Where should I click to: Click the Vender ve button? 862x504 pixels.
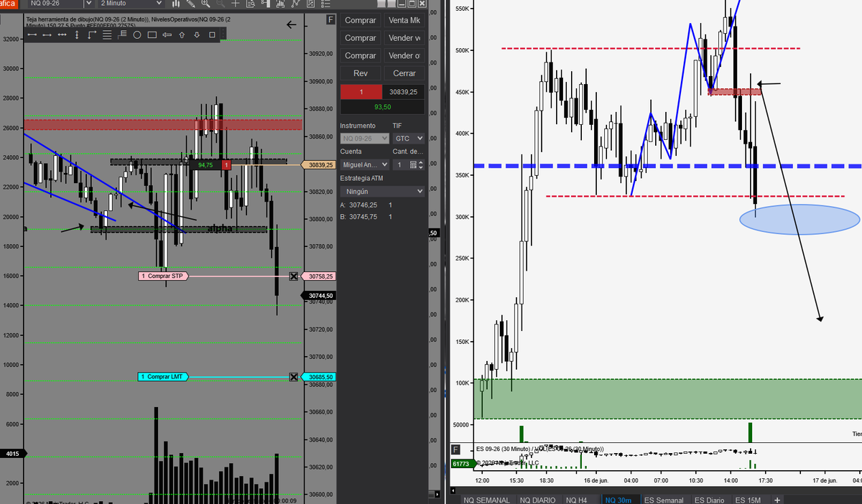tap(404, 38)
